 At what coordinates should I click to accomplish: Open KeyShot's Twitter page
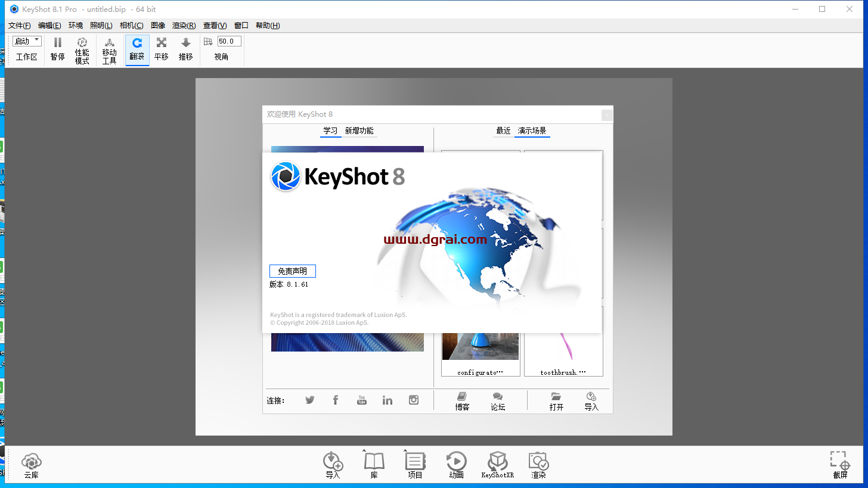[x=309, y=400]
